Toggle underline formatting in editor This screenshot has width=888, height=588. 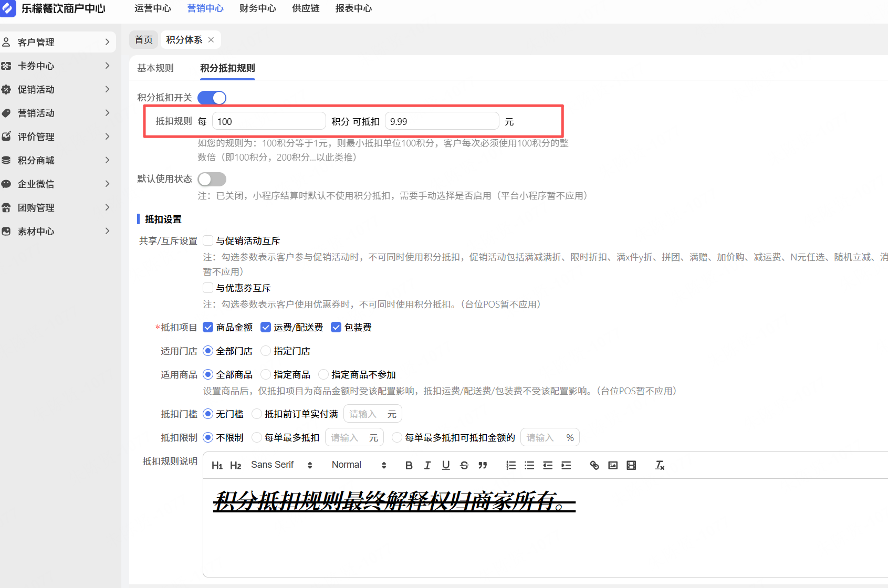click(x=446, y=465)
